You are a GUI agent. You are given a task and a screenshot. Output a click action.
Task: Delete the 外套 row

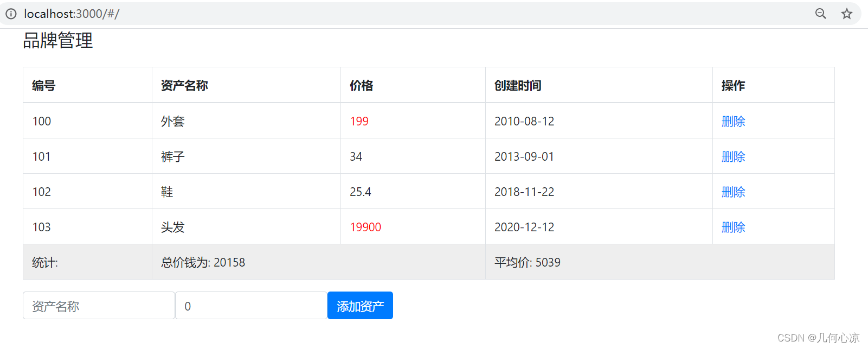733,121
